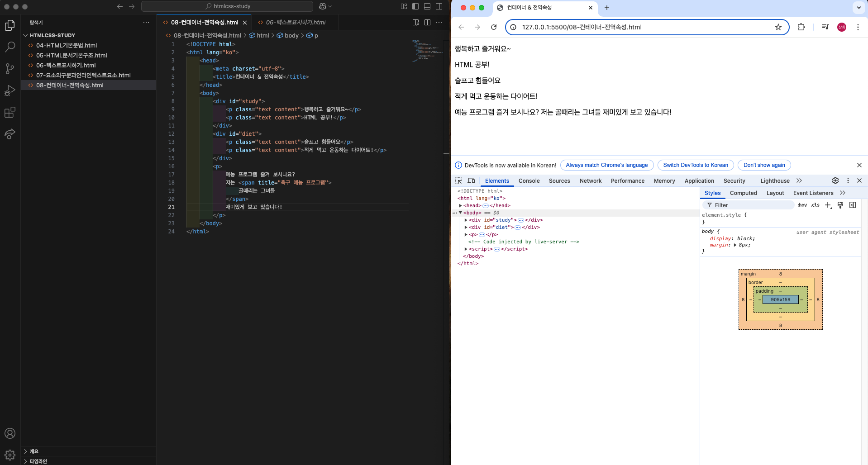The height and width of the screenshot is (465, 868).
Task: Dismiss the DevTools language notice
Action: tap(859, 165)
